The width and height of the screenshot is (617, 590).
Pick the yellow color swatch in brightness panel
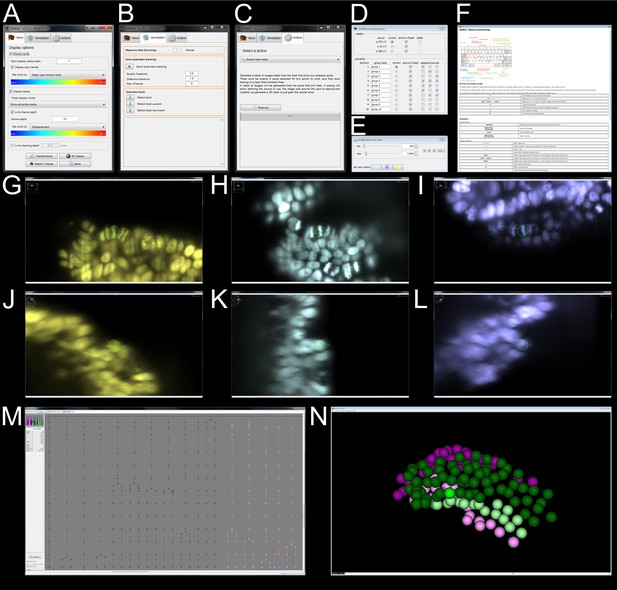point(398,167)
